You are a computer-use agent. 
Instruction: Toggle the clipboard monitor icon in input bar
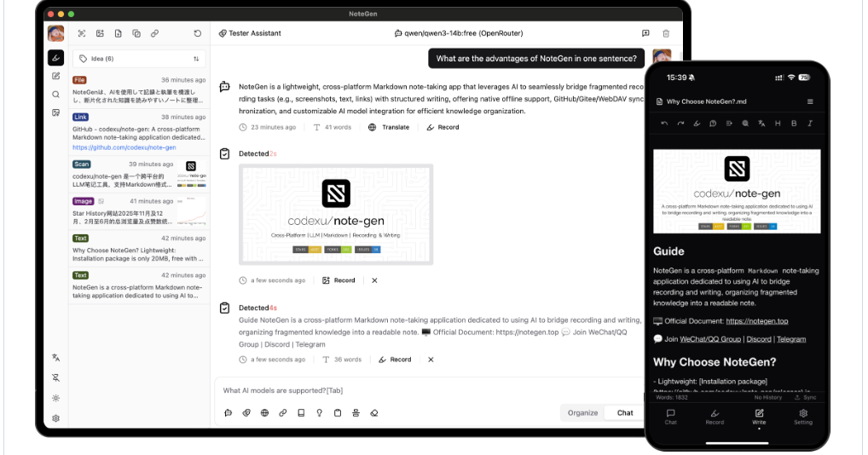click(x=338, y=413)
